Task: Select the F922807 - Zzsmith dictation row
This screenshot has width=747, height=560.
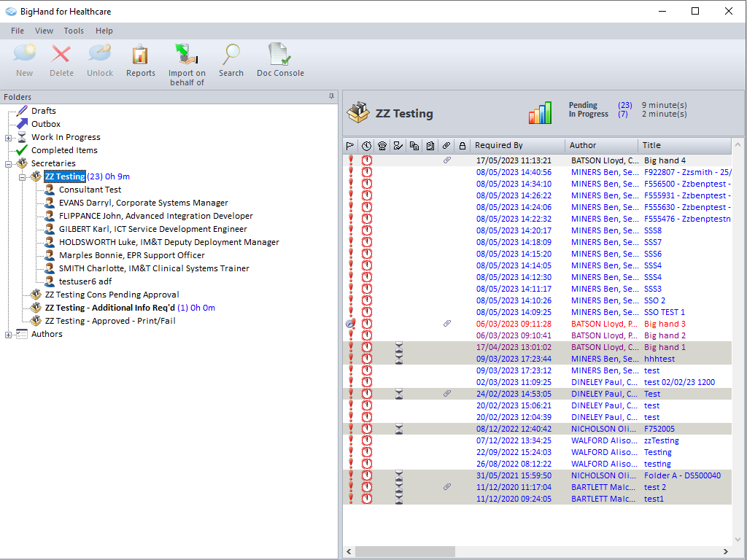Action: tap(538, 172)
